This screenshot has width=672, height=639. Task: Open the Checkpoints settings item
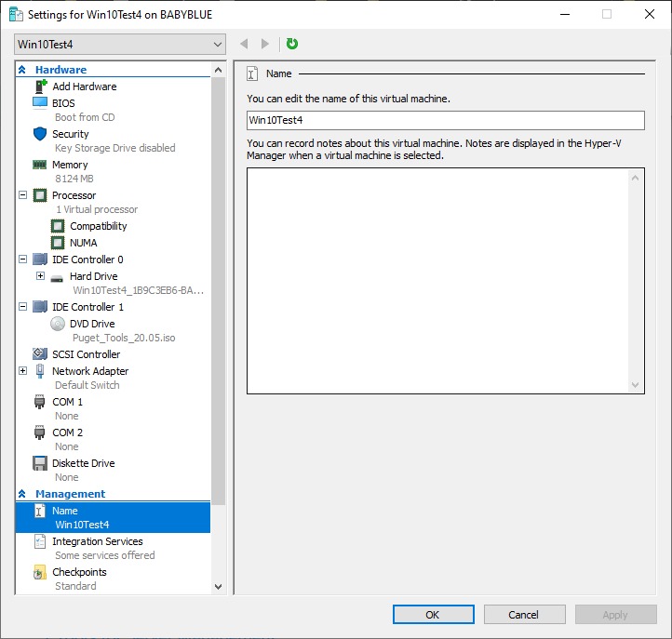[x=79, y=572]
